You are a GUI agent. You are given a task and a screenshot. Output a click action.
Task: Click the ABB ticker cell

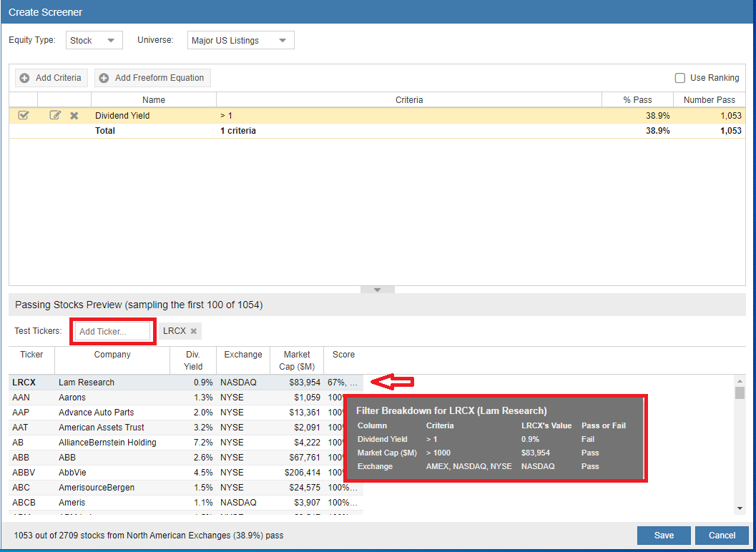31,457
